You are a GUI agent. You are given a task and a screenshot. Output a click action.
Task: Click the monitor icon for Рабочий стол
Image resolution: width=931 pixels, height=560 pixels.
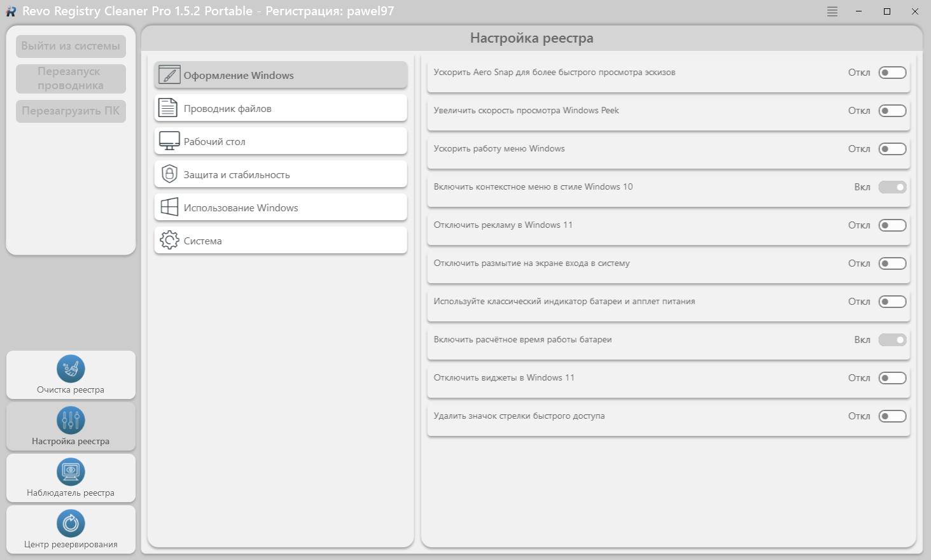click(169, 141)
